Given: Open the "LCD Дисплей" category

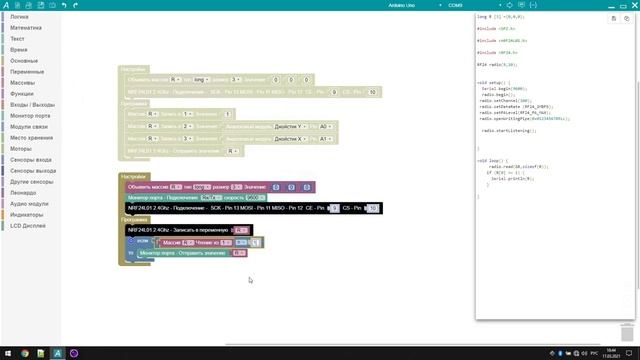Looking at the screenshot, I should coord(28,226).
